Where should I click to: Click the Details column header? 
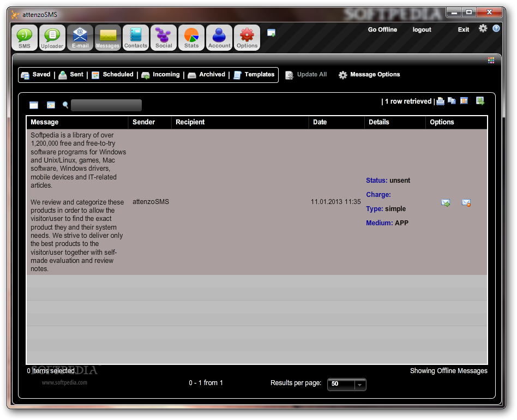[395, 122]
